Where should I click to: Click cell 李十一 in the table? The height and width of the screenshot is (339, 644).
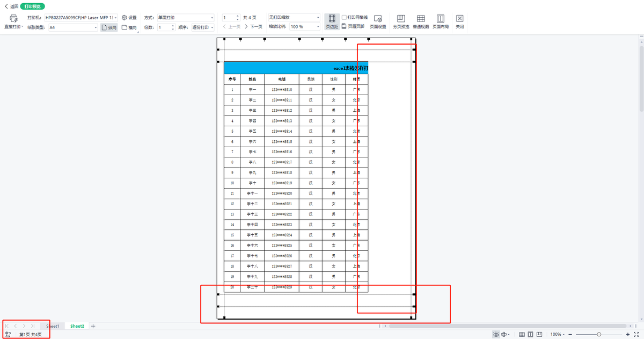(x=252, y=193)
